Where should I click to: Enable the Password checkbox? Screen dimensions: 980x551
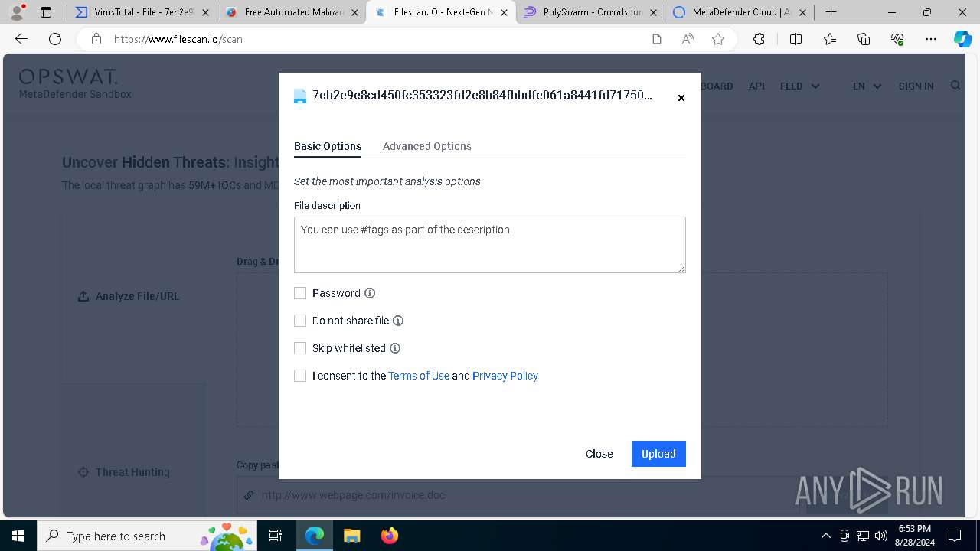pyautogui.click(x=300, y=293)
